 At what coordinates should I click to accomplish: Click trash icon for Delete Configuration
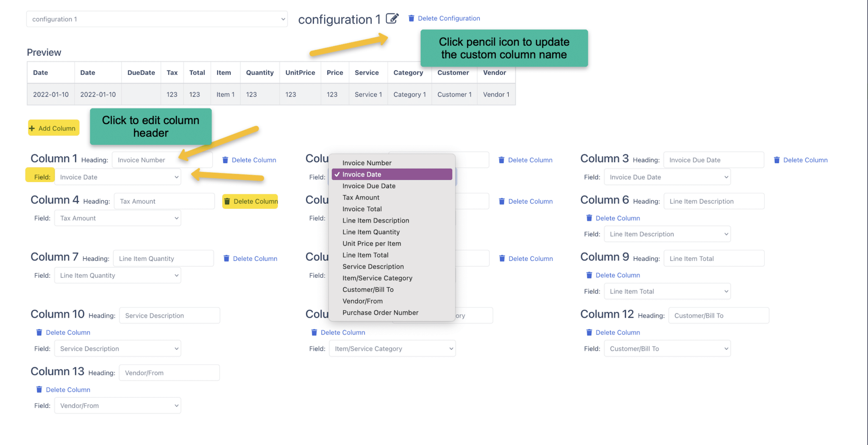[411, 18]
